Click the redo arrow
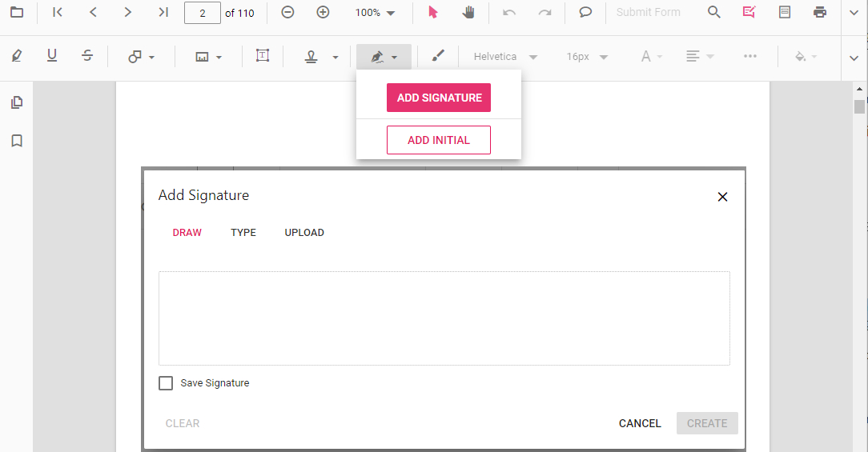The width and height of the screenshot is (868, 452). (x=545, y=12)
